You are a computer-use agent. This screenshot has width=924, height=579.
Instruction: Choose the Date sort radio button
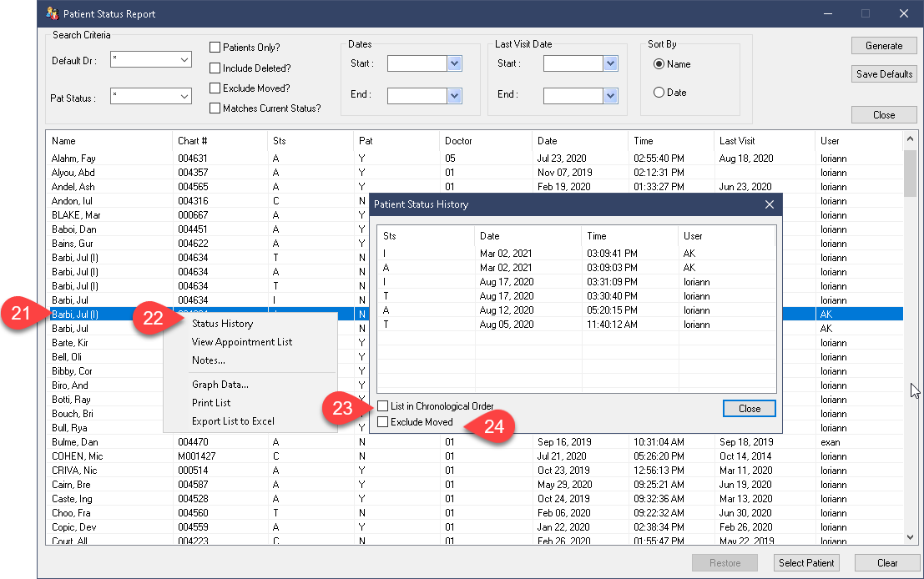(x=659, y=92)
